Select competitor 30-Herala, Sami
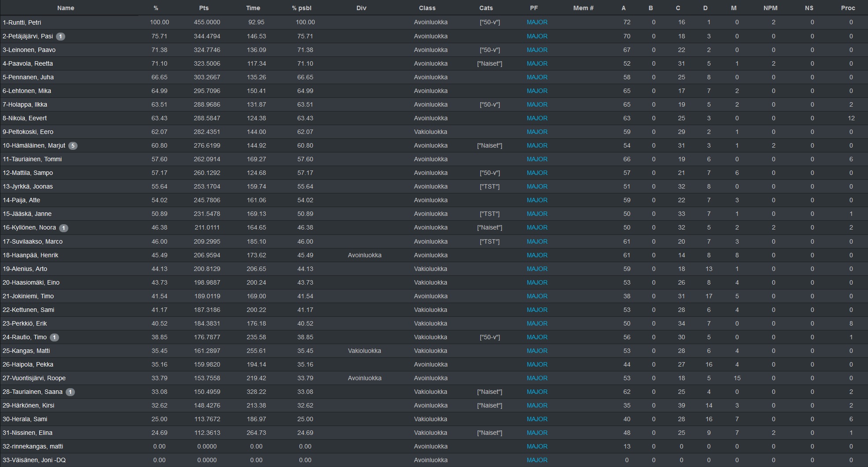 [x=25, y=419]
